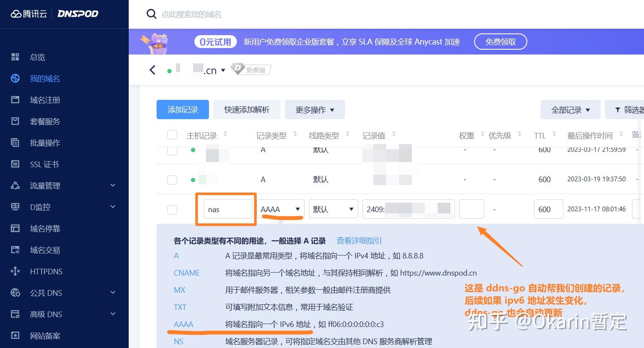Select the D监控 sidebar icon

click(15, 207)
